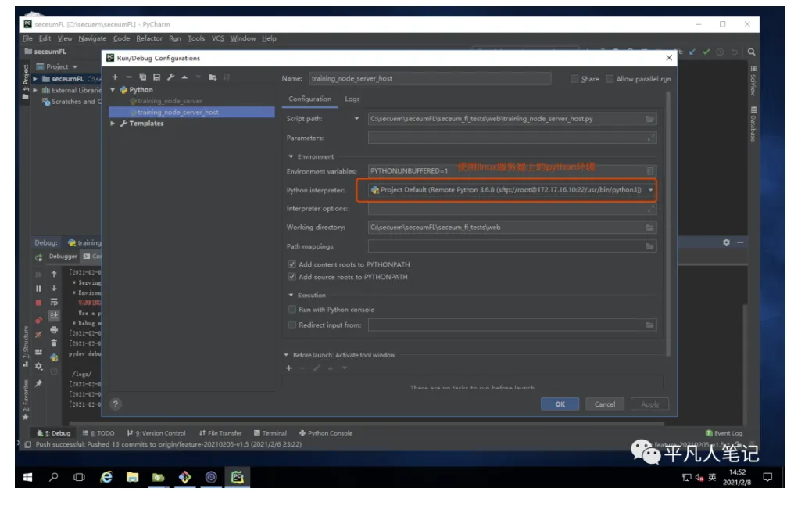Open the VCS menu
Image resolution: width=812 pixels, height=506 pixels.
[217, 38]
